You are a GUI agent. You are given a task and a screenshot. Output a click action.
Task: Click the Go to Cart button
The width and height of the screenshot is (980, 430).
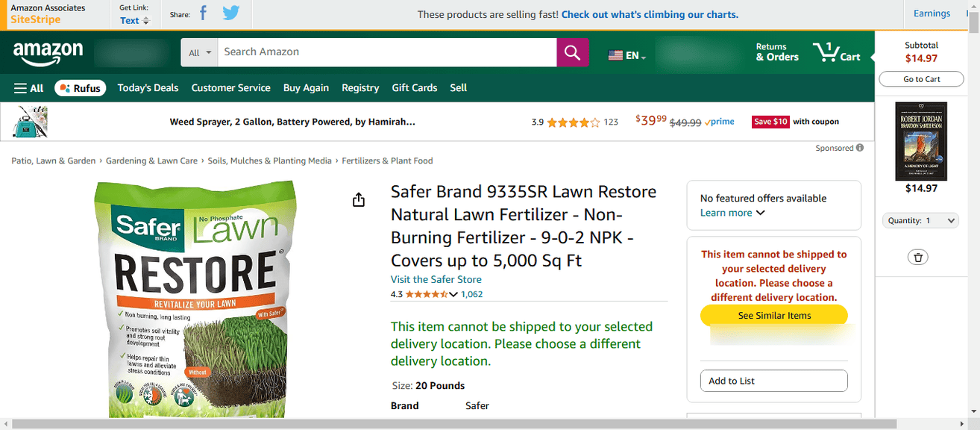[921, 79]
